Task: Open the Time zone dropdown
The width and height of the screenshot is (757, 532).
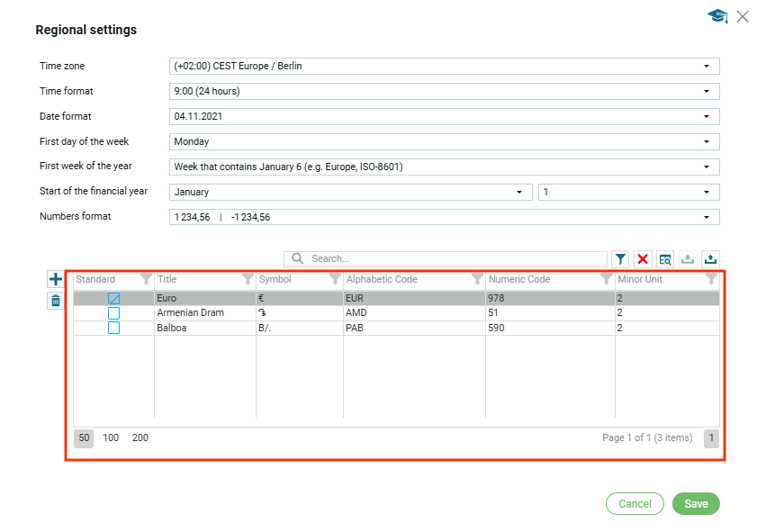Action: pos(445,67)
